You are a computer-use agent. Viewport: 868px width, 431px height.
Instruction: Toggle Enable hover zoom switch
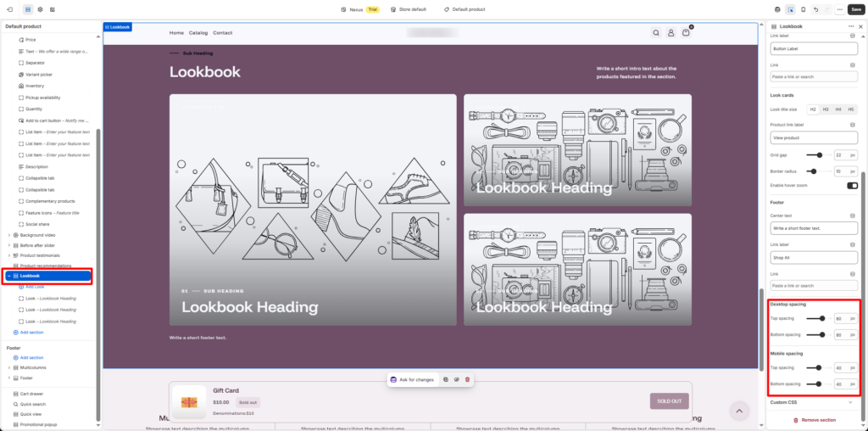pyautogui.click(x=852, y=186)
